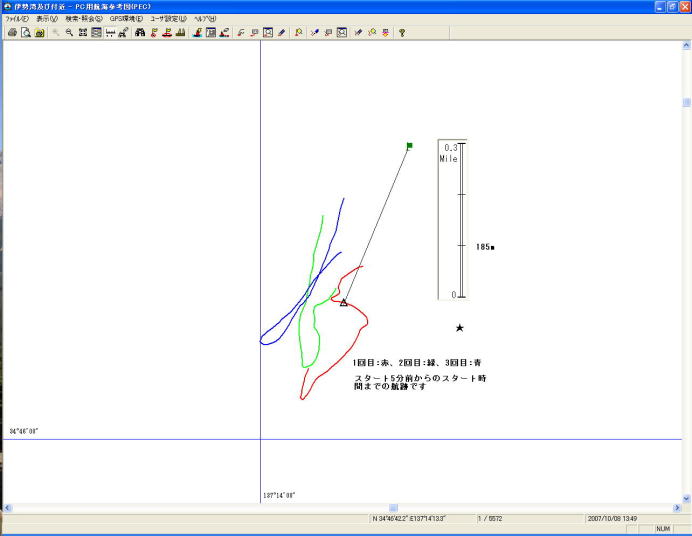Click the horizontal scrollbar left arrow
692x536 pixels.
click(x=8, y=508)
